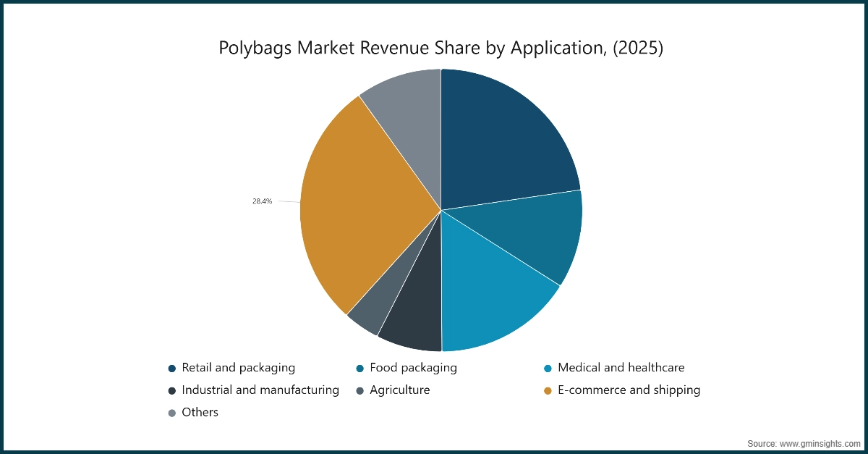
Task: Click the Retail and packaging legend text
Action: coord(239,367)
